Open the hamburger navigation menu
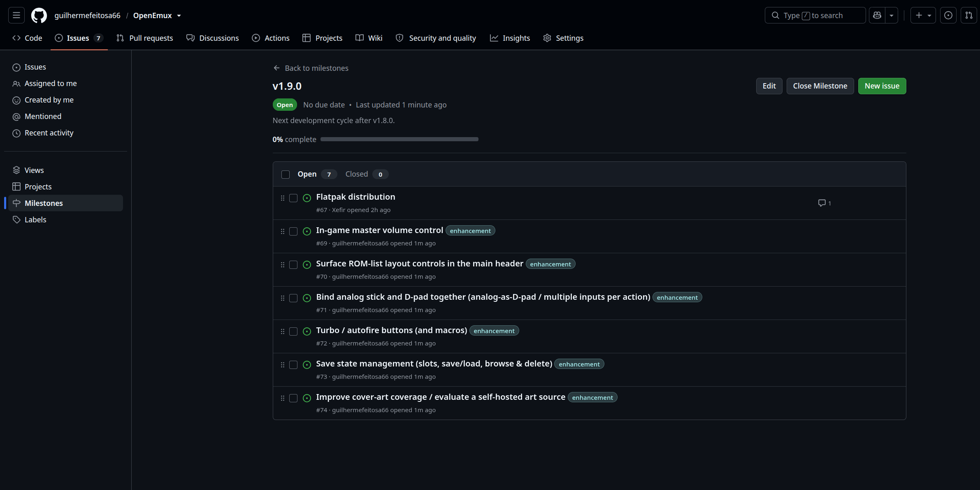 pos(16,15)
